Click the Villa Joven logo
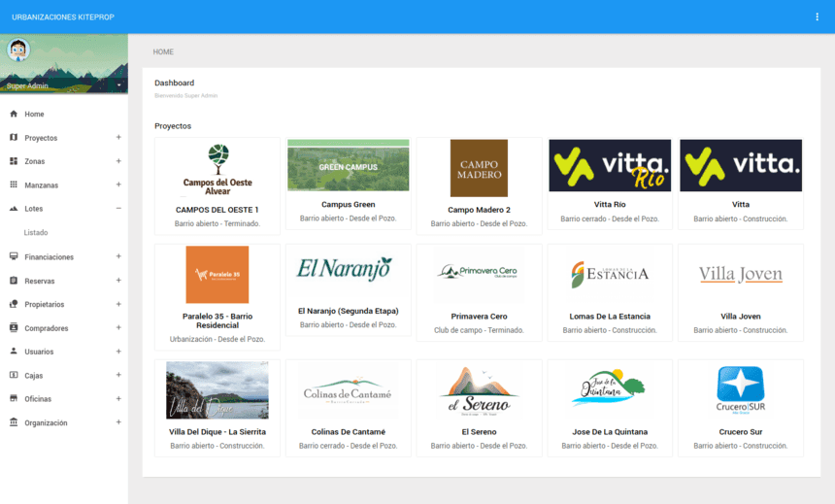The image size is (835, 504). click(x=741, y=275)
